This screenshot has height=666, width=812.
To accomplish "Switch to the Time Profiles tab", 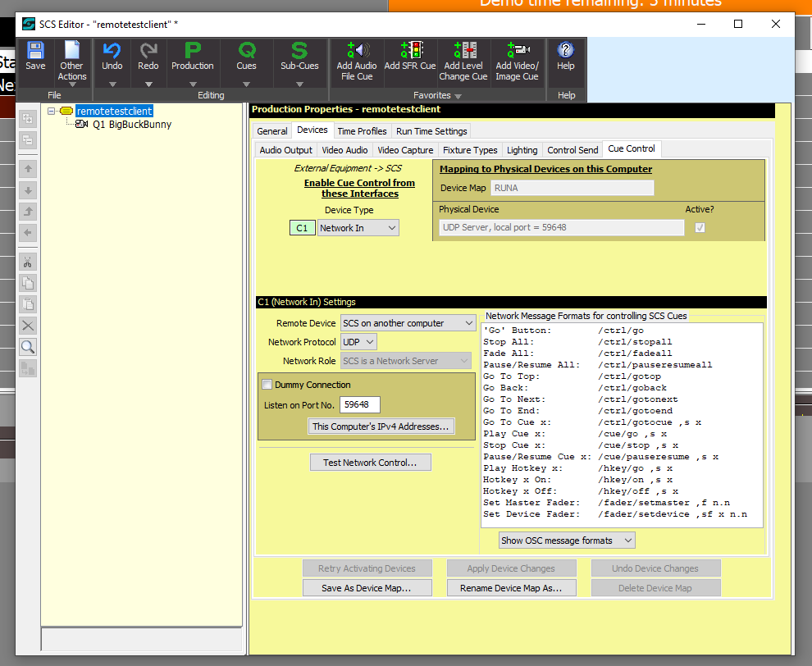I will [x=362, y=131].
